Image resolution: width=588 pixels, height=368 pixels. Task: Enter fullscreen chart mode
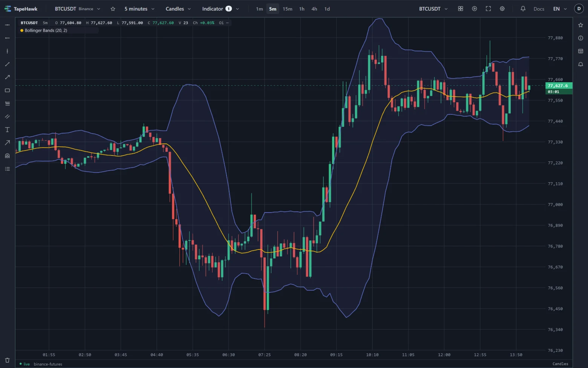(x=488, y=9)
